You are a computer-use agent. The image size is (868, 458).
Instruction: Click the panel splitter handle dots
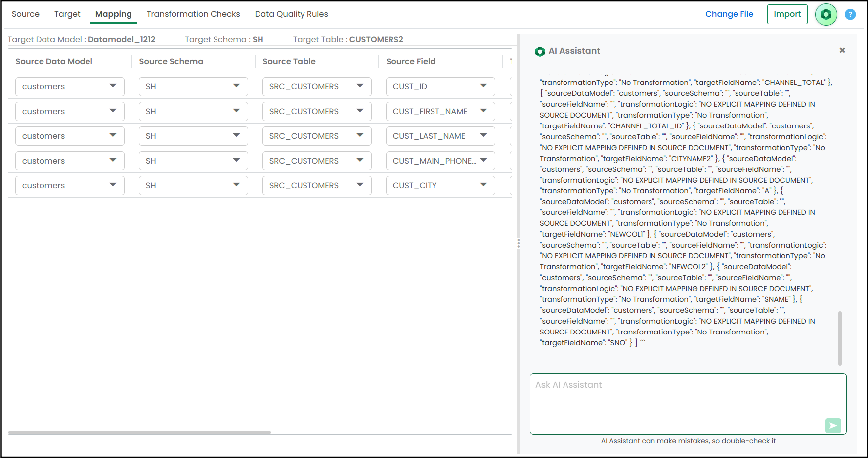518,243
